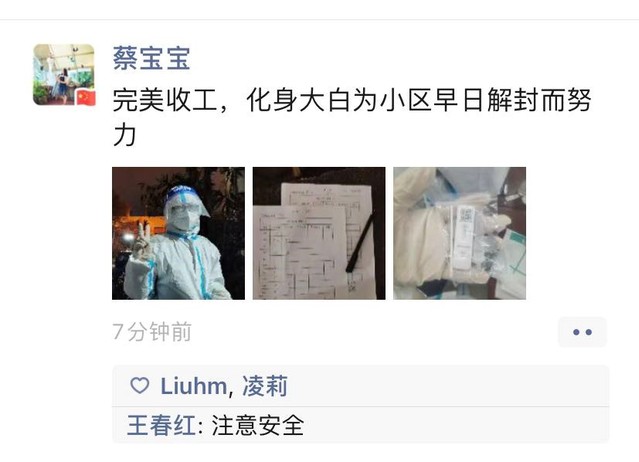Open the antigen test kit photo
This screenshot has height=462, width=639.
click(460, 233)
